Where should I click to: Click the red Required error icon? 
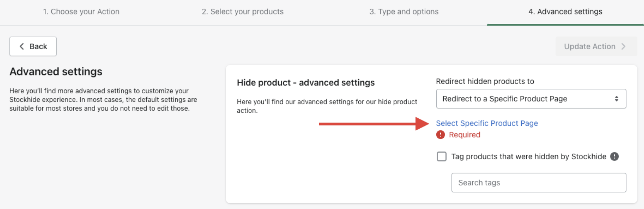[440, 135]
